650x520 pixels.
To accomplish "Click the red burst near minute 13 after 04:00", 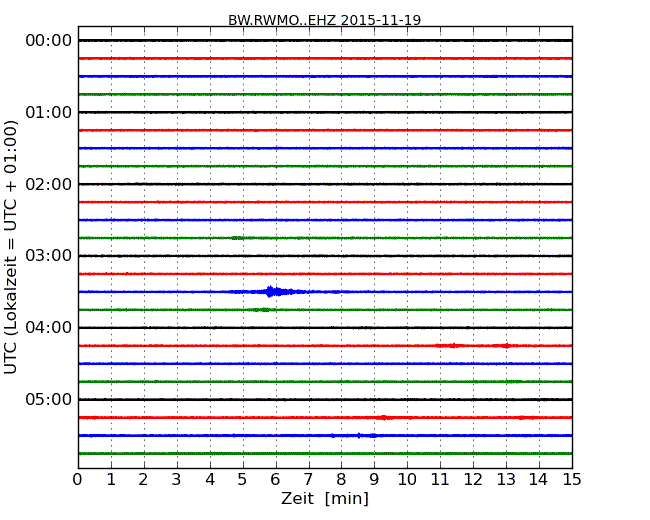I will tap(506, 345).
